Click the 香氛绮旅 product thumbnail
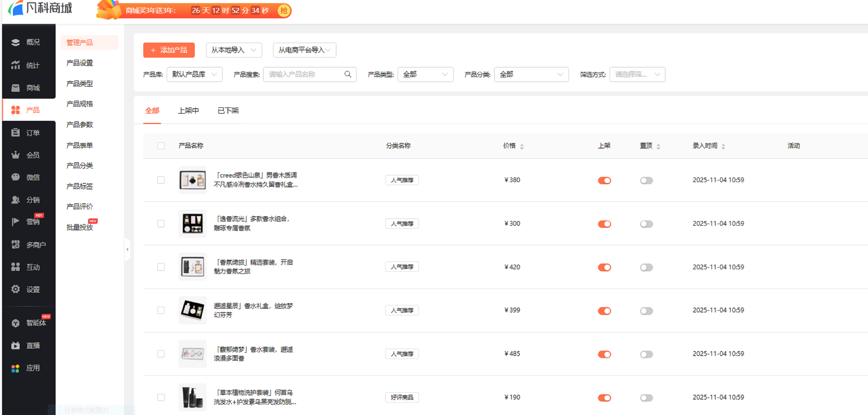The image size is (868, 415). (x=192, y=267)
